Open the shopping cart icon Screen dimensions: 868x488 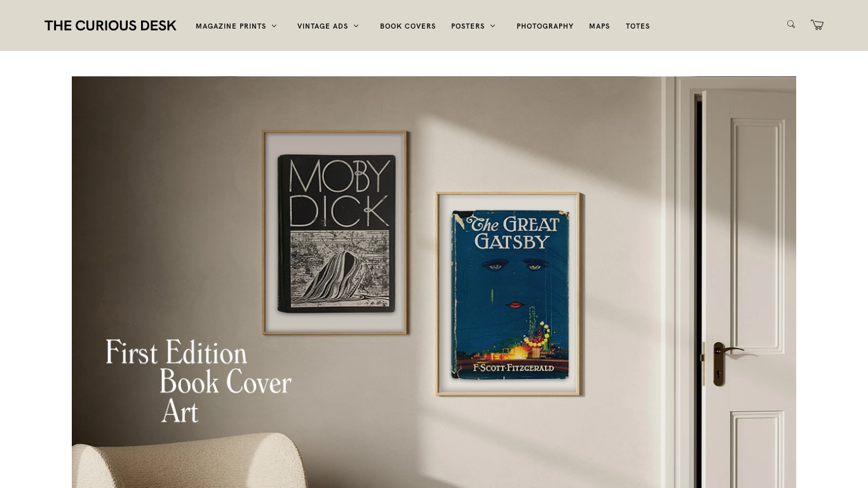click(x=817, y=25)
